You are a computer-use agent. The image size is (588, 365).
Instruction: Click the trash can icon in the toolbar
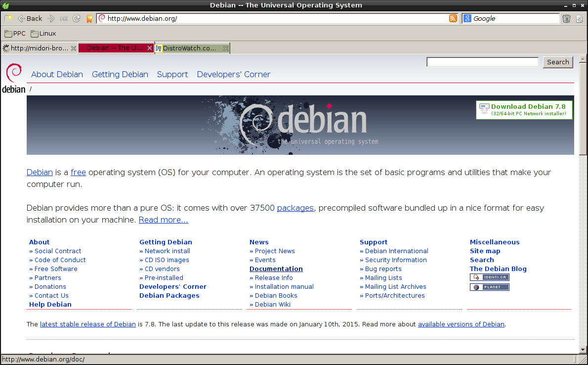[566, 18]
